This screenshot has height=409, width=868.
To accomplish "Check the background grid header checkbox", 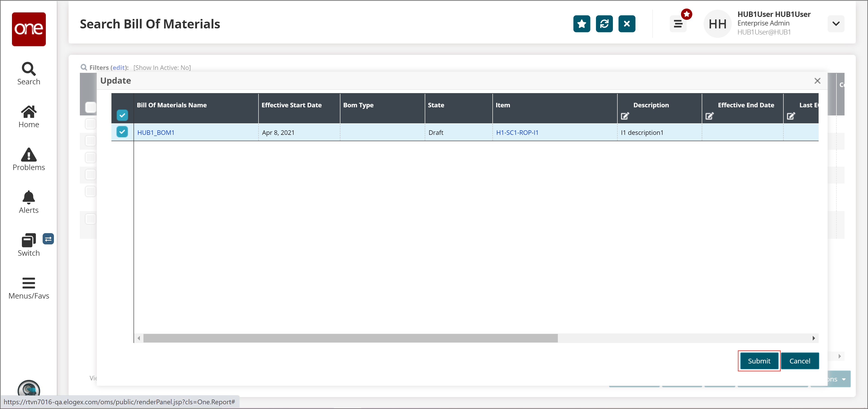I will (90, 107).
